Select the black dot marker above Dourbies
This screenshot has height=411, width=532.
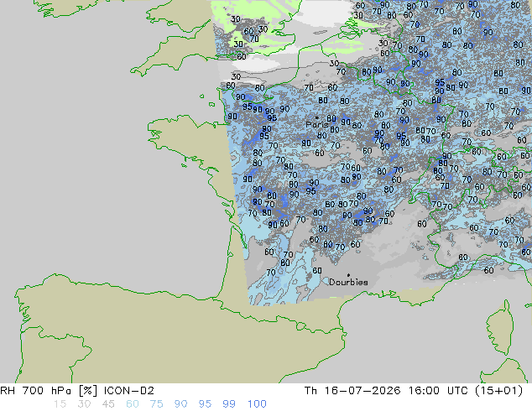point(348,275)
